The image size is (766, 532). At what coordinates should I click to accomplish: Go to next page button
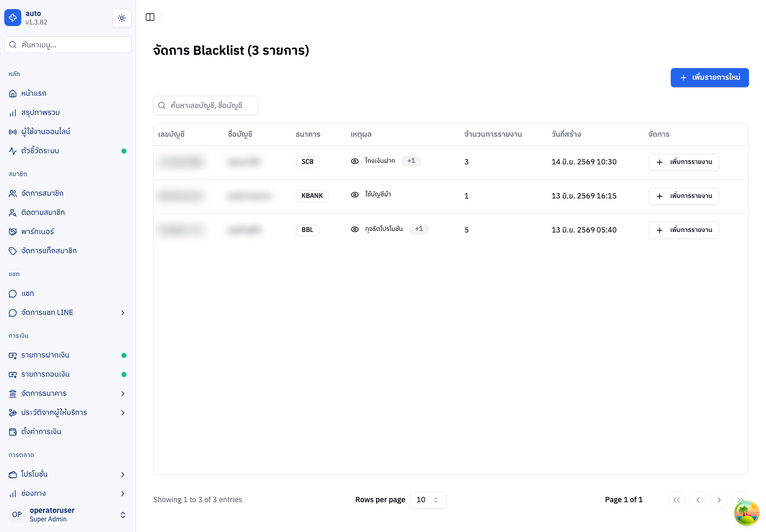[x=719, y=500]
